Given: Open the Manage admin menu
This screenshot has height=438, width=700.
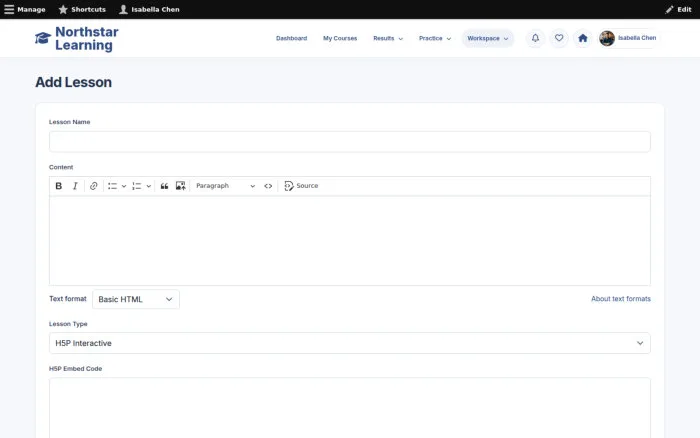Looking at the screenshot, I should (x=25, y=9).
